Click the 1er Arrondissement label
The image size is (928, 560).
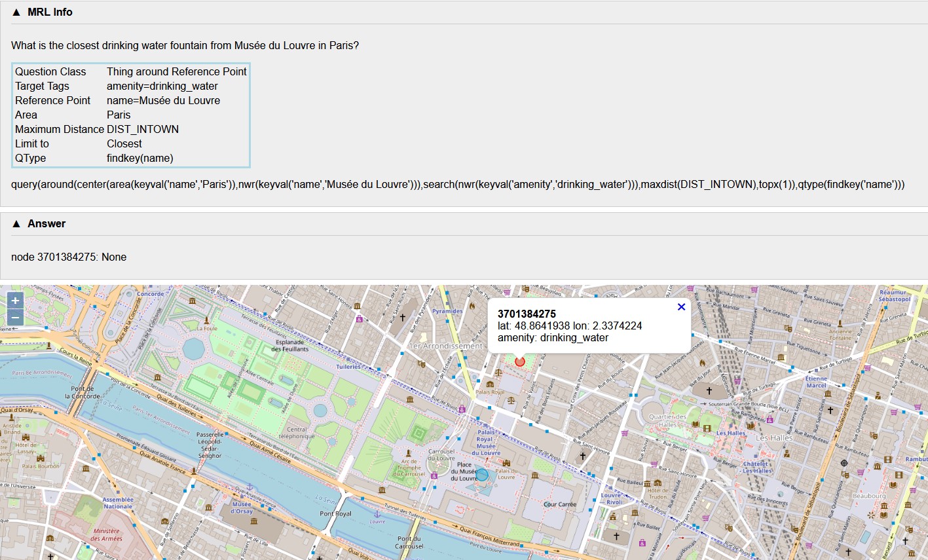click(x=445, y=346)
